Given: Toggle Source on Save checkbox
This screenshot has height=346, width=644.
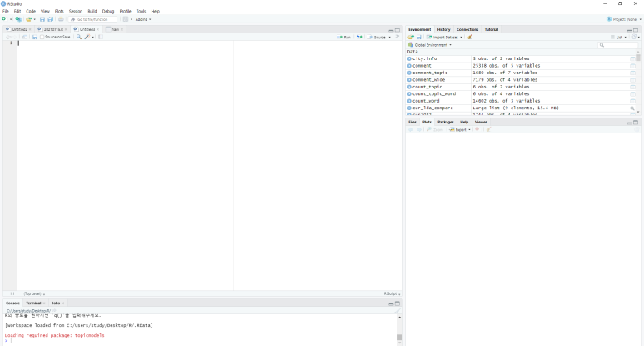Looking at the screenshot, I should click(42, 37).
